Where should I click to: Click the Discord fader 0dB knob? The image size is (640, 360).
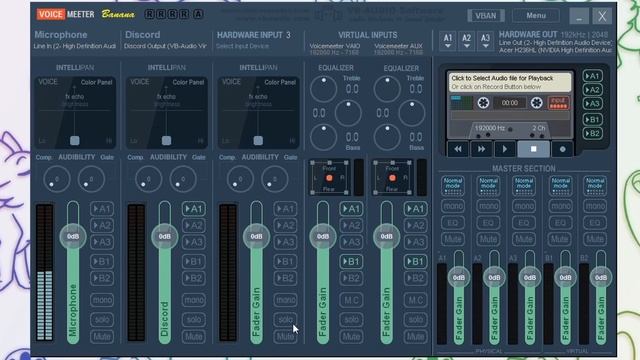pyautogui.click(x=164, y=236)
